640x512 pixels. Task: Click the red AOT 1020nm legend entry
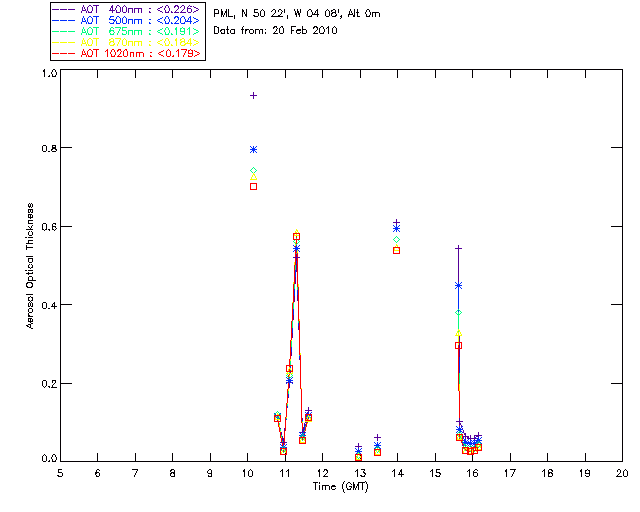click(x=128, y=54)
